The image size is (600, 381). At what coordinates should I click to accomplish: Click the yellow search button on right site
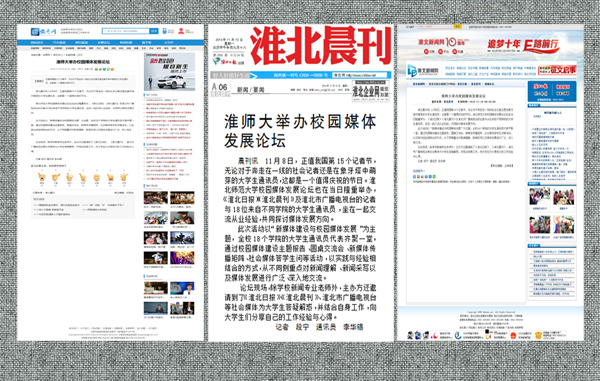pos(457,27)
